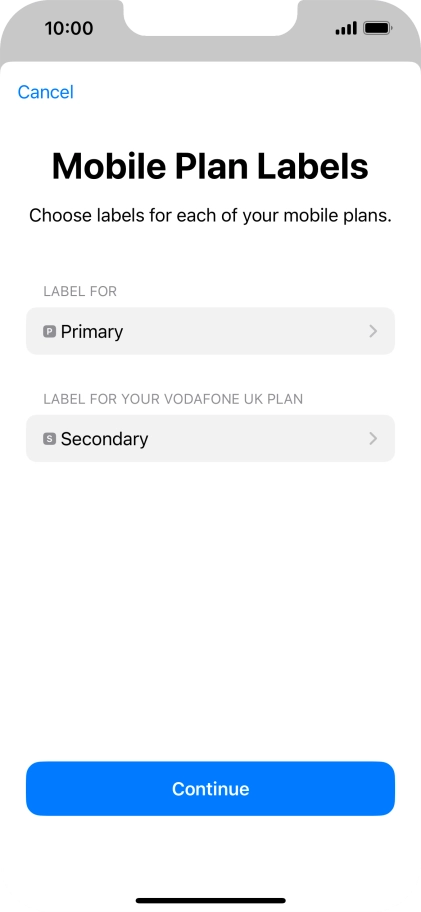Click "LABEL FOR YOUR VODAFONE UK PLAN" header

click(173, 399)
